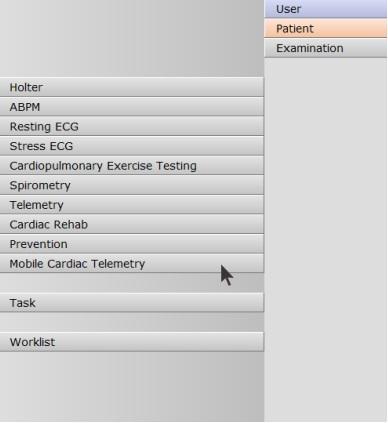
Task: Click the empty right sidebar panel
Action: tap(326, 239)
